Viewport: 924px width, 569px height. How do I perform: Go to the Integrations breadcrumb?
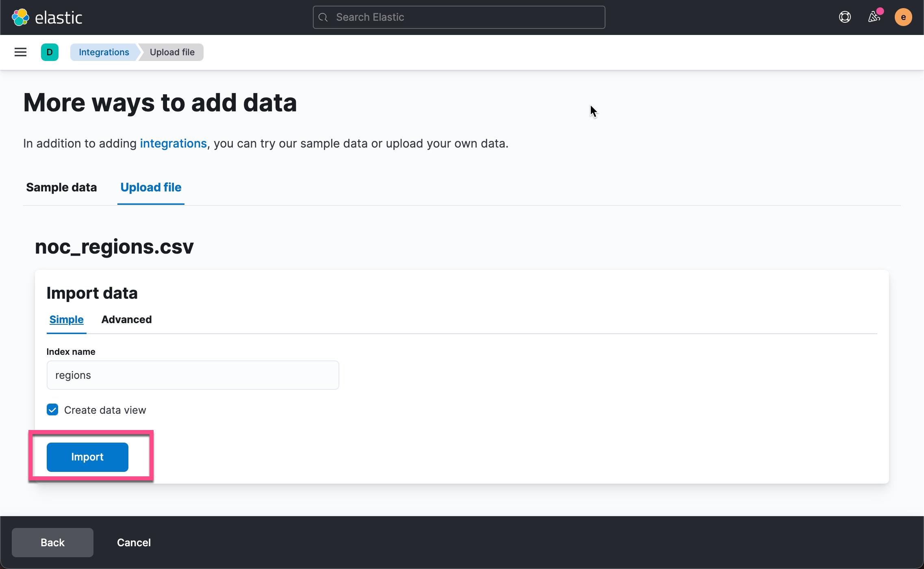(x=104, y=52)
